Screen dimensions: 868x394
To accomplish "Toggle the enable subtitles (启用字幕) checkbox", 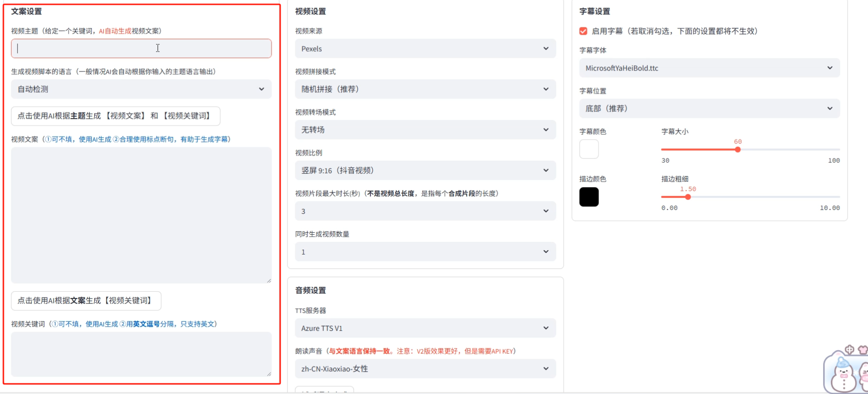I will coord(583,31).
